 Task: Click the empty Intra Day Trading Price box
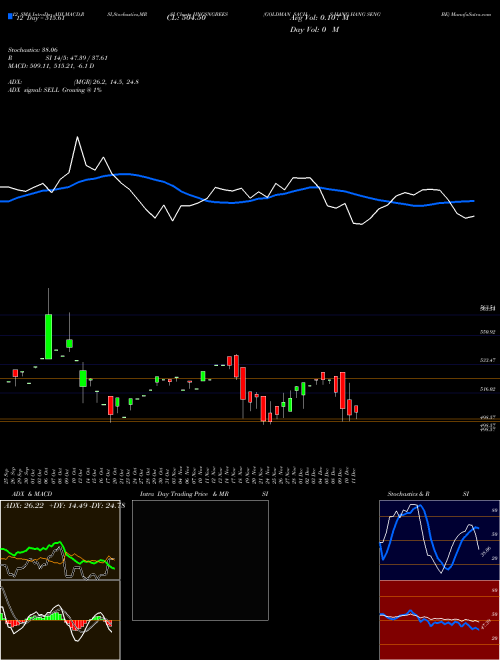coord(200,560)
